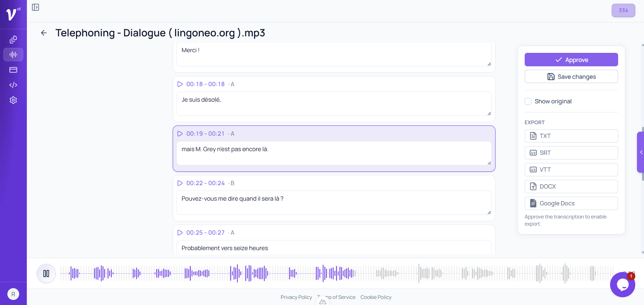Viewport: 644px width, 305px height.
Task: Export as VTT
Action: pos(571,170)
